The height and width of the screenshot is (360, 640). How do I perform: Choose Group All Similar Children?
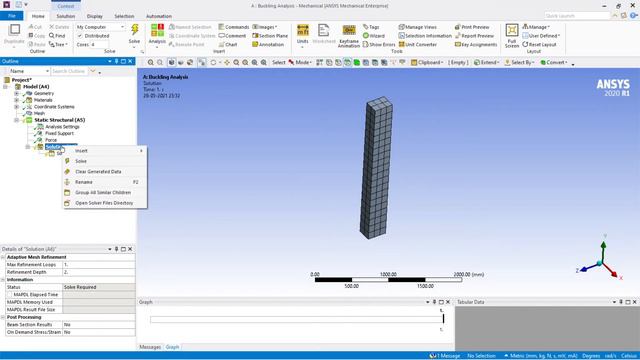[105, 193]
